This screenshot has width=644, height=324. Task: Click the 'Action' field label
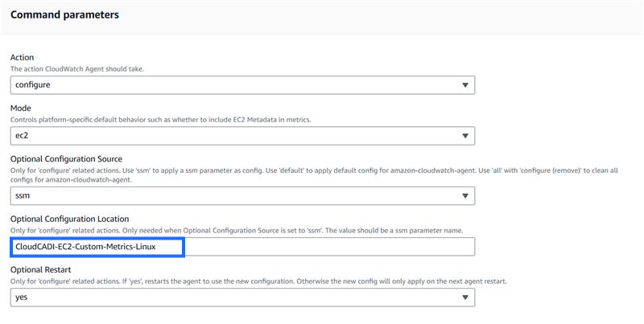tap(23, 58)
